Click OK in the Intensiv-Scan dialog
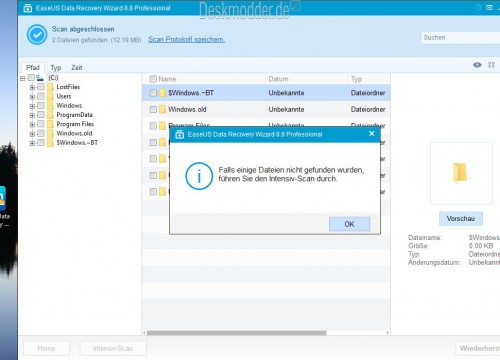This screenshot has height=360, width=500. 349,224
